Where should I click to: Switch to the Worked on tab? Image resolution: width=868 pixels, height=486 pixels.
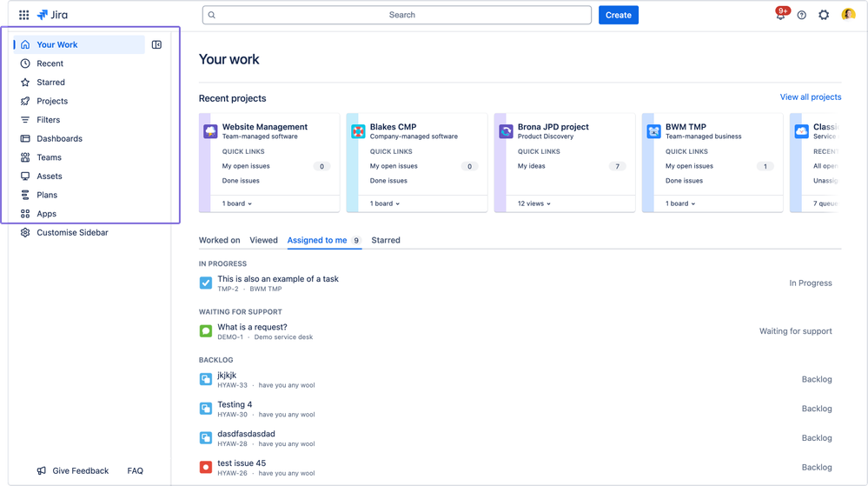tap(219, 241)
